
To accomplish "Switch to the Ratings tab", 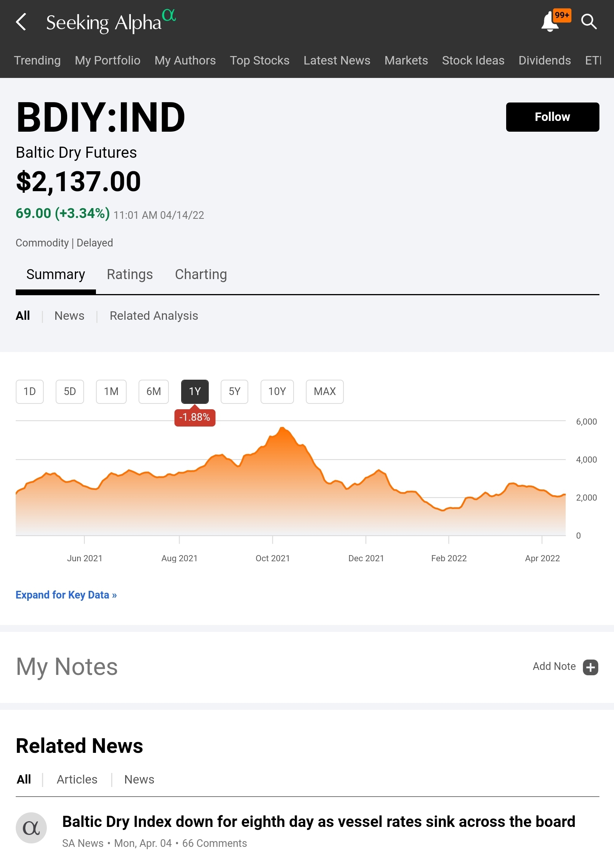I will 130,274.
